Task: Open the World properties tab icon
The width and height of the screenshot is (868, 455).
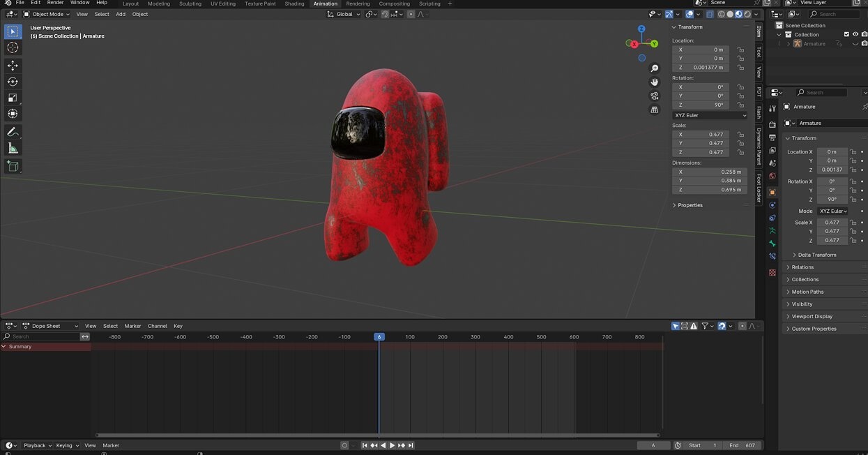Action: tap(772, 176)
